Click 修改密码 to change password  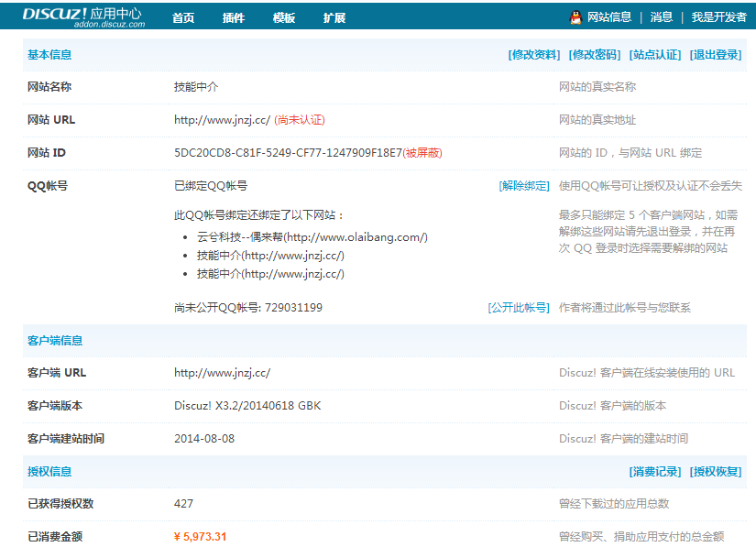click(x=595, y=54)
